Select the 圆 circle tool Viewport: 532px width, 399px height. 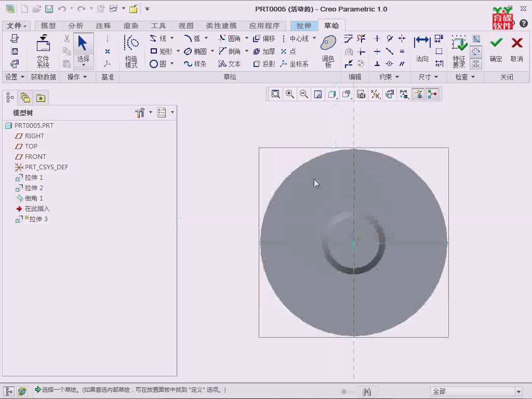(158, 64)
